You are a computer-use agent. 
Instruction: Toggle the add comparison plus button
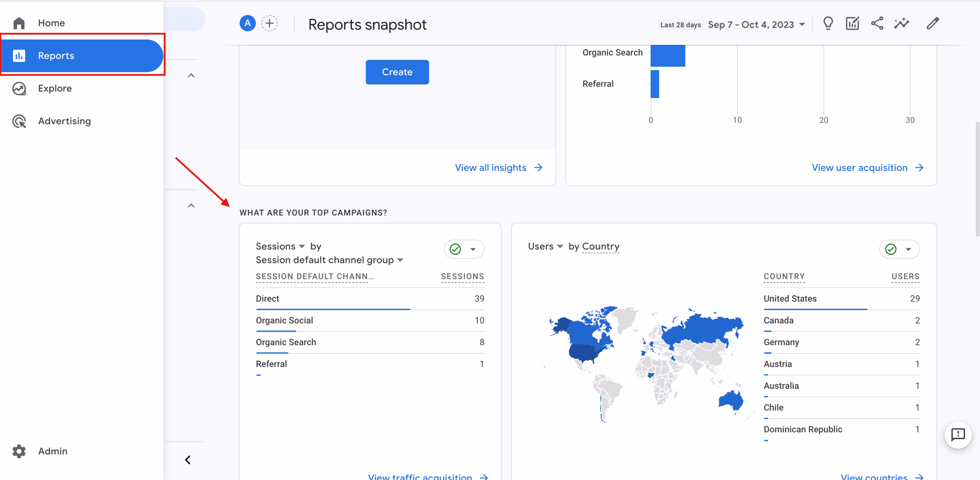point(270,23)
